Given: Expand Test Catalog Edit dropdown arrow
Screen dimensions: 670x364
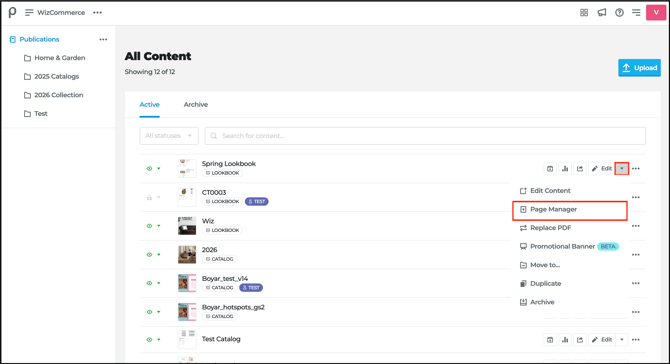Looking at the screenshot, I should [622, 340].
